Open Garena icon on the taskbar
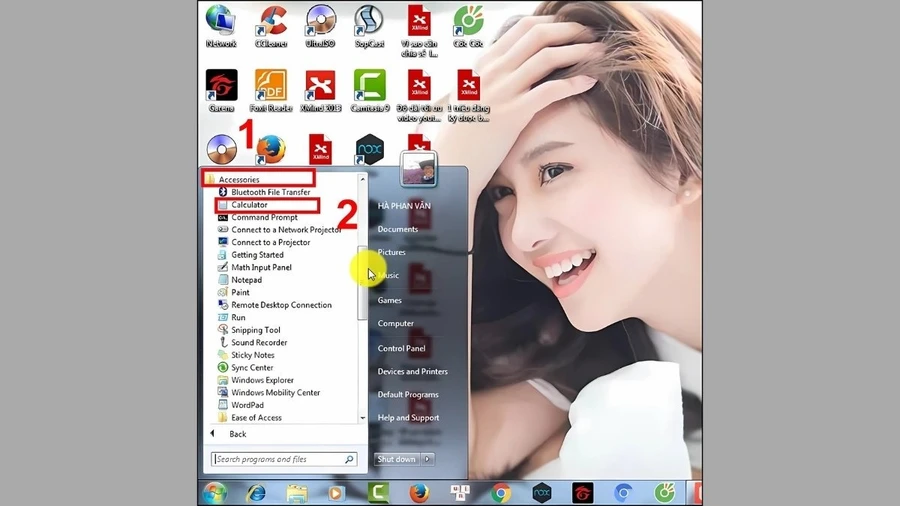 pyautogui.click(x=583, y=493)
